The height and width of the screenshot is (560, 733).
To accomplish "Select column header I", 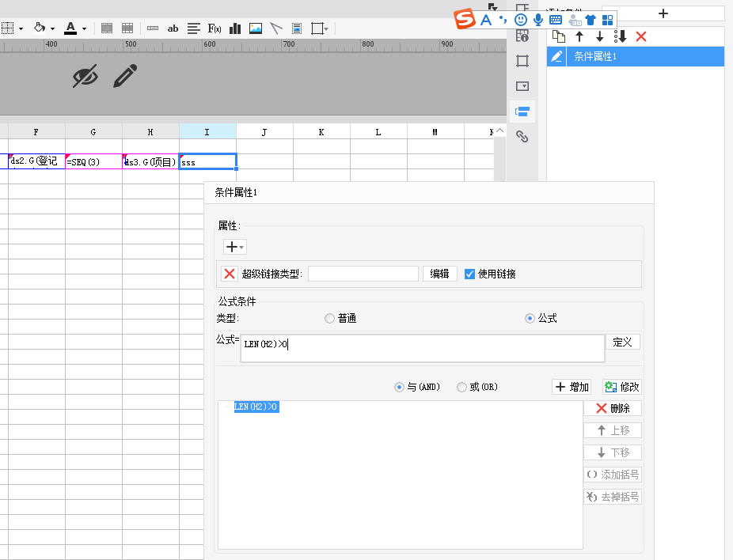I will point(207,132).
